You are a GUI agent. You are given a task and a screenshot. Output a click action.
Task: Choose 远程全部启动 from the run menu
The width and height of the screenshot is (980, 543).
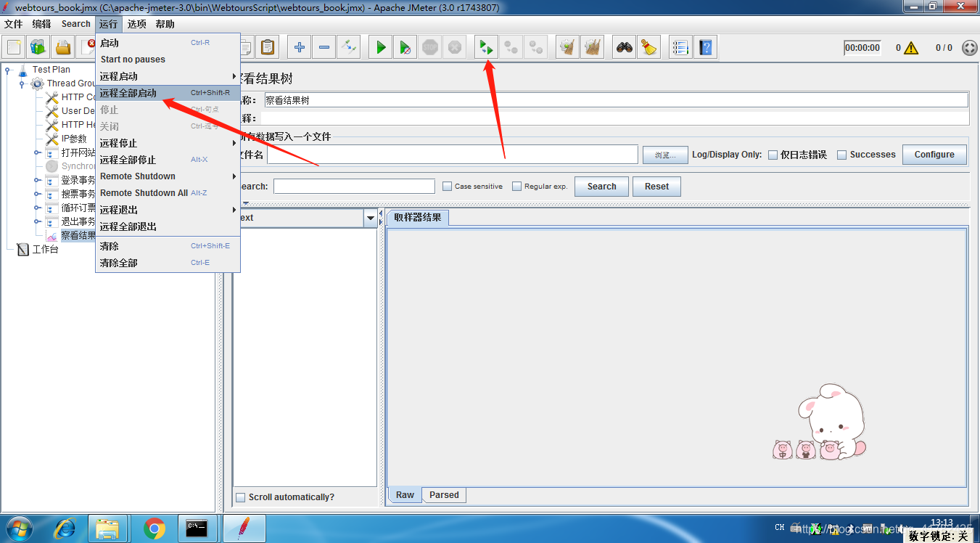168,93
